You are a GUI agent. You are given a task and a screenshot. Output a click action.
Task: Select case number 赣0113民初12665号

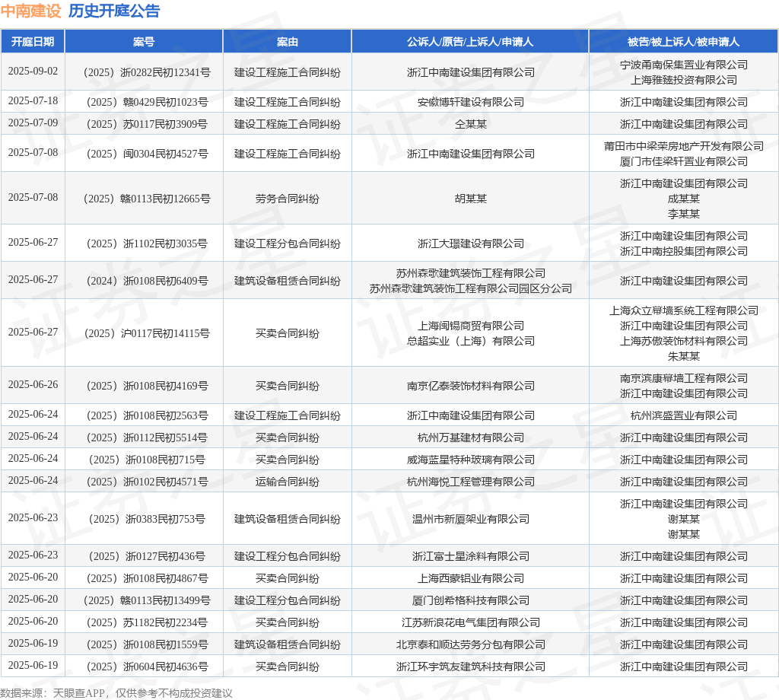147,199
